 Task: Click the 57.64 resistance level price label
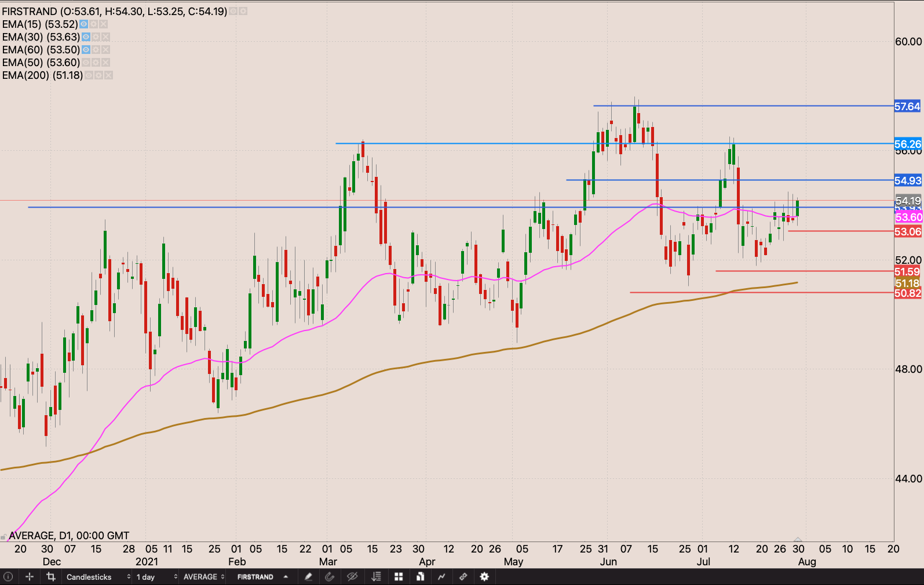[x=907, y=106]
